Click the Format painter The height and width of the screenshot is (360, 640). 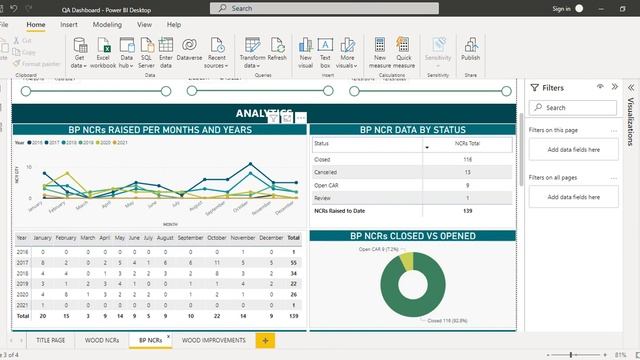tap(37, 64)
